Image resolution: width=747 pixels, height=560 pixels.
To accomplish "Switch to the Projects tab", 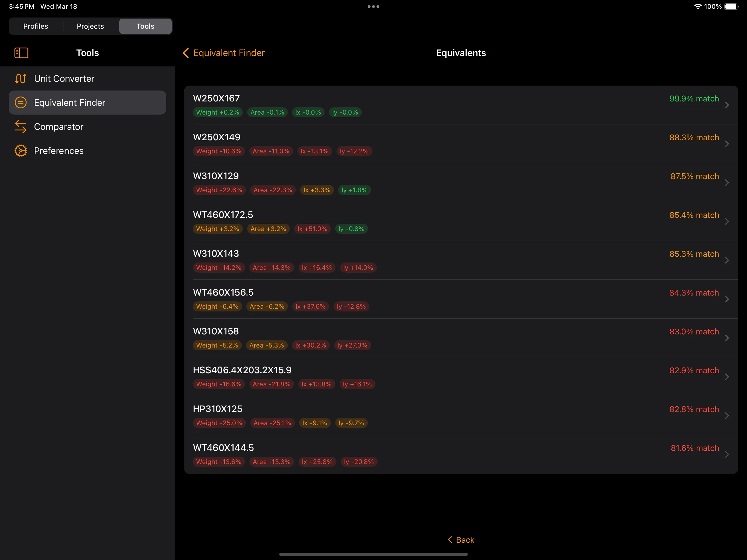I will 90,26.
